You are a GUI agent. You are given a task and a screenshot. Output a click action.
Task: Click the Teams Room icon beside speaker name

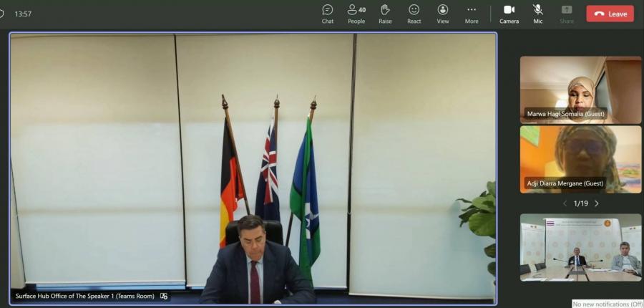164,296
